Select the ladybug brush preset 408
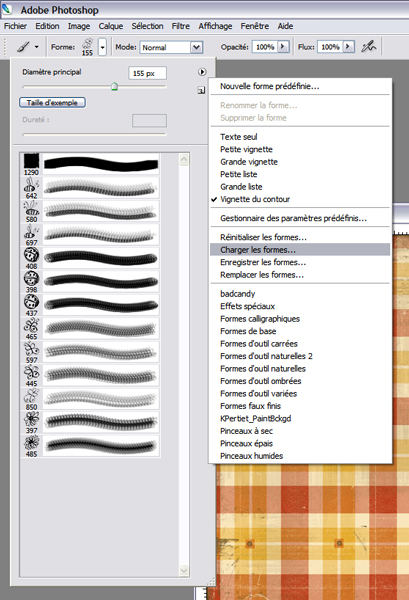The height and width of the screenshot is (600, 409). 90,258
